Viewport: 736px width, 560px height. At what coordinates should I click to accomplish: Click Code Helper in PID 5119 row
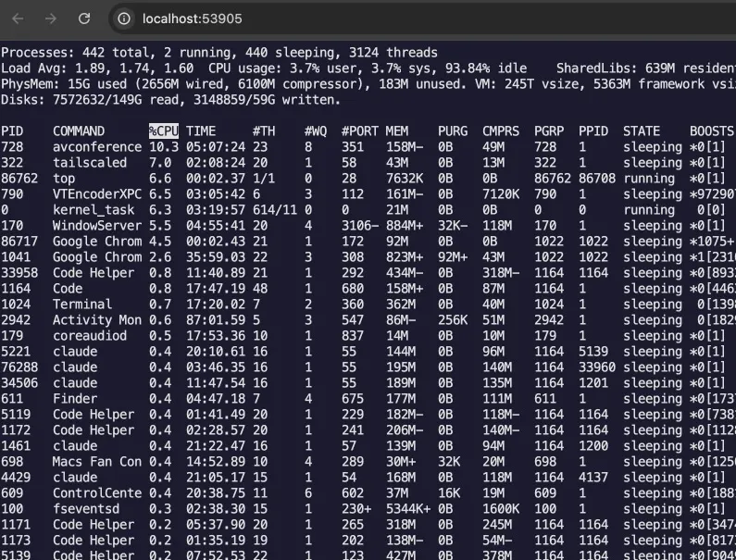click(94, 414)
